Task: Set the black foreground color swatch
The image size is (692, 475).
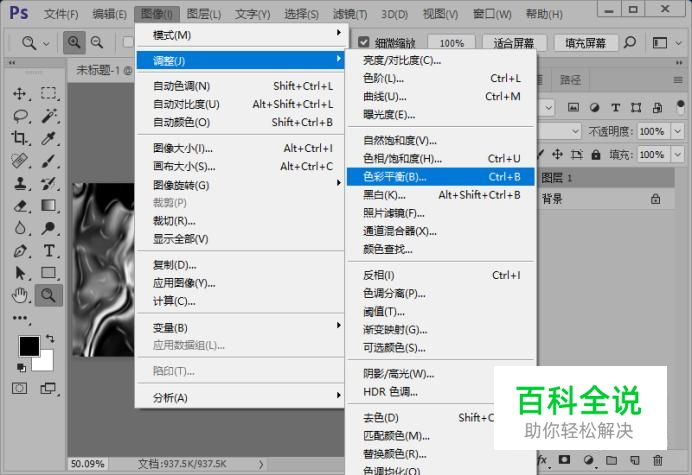Action: pyautogui.click(x=29, y=346)
